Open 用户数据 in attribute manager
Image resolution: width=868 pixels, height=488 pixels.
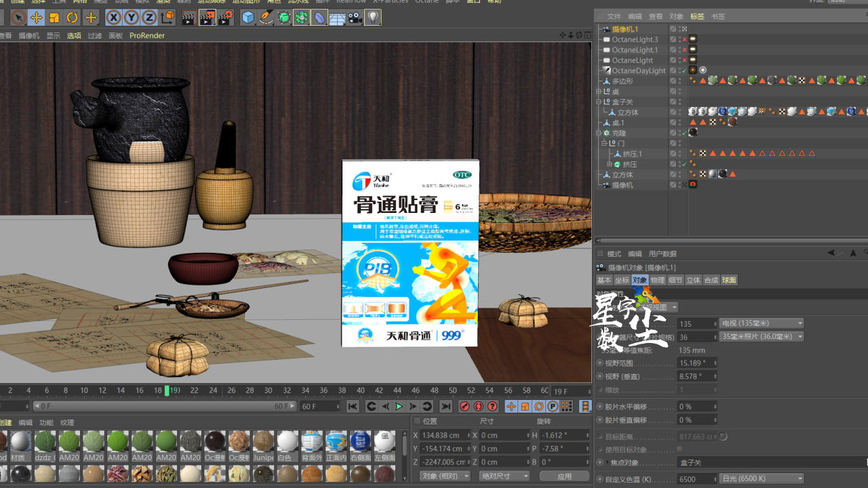[x=663, y=253]
